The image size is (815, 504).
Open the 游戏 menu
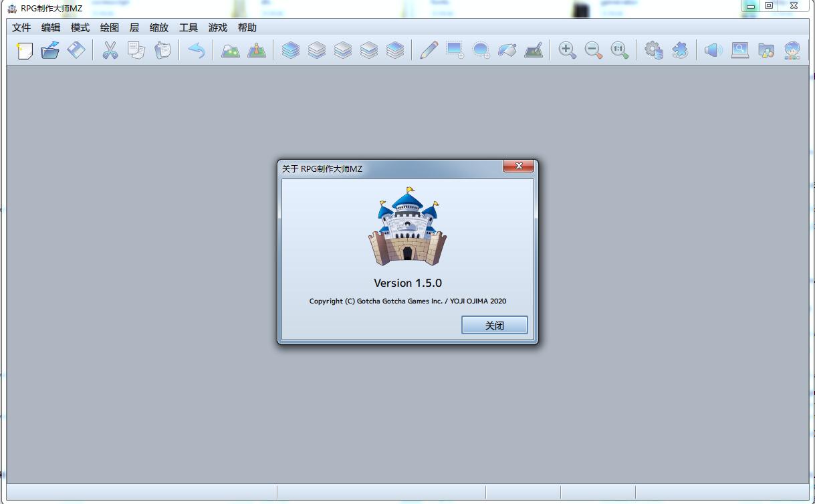tap(218, 27)
